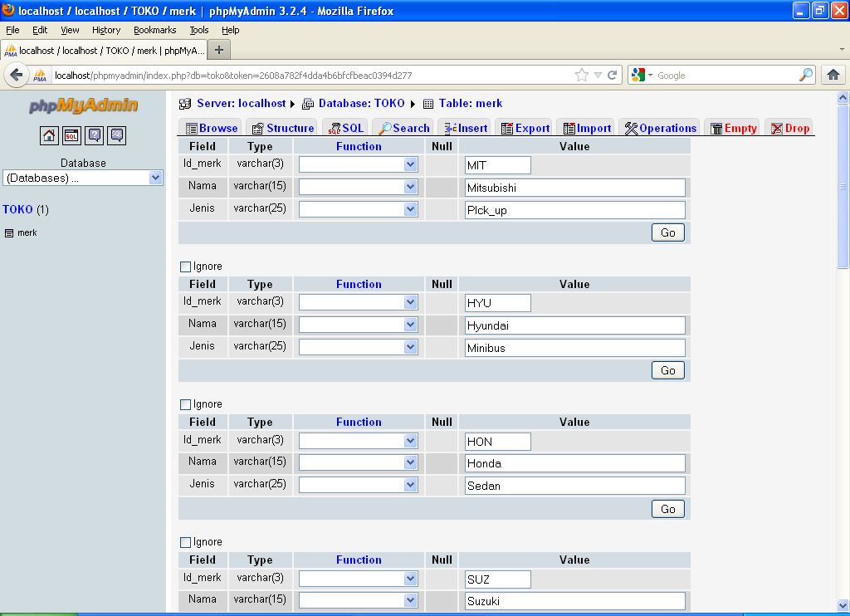Screen dimensions: 850x616
Task: Open the Import tab
Action: point(587,128)
